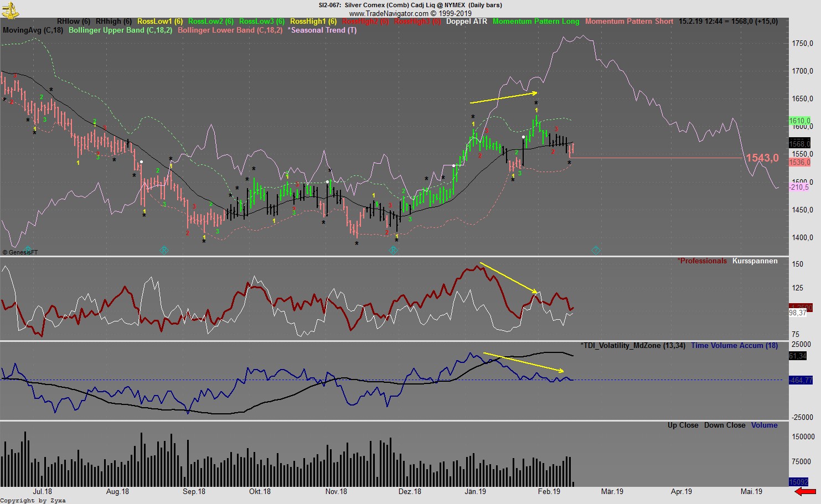The image size is (821, 504).
Task: Click the Okt.18 date label
Action: coord(260,492)
